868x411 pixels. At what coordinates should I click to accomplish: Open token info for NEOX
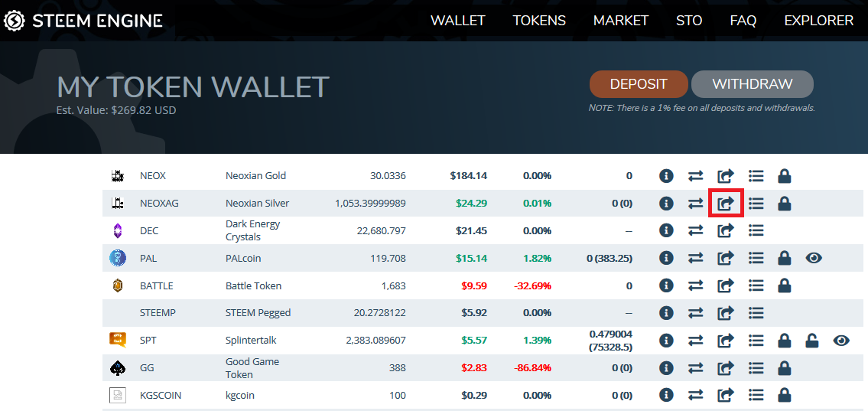(666, 176)
